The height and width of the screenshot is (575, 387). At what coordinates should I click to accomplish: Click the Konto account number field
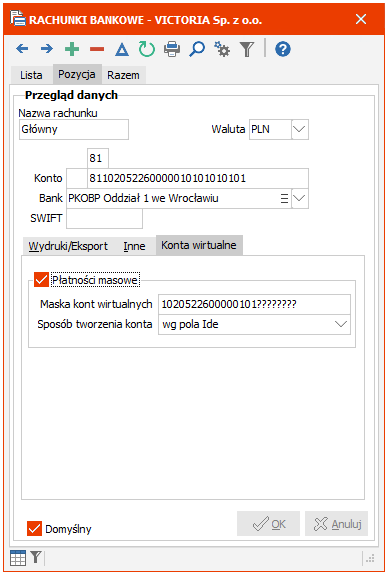pos(198,179)
